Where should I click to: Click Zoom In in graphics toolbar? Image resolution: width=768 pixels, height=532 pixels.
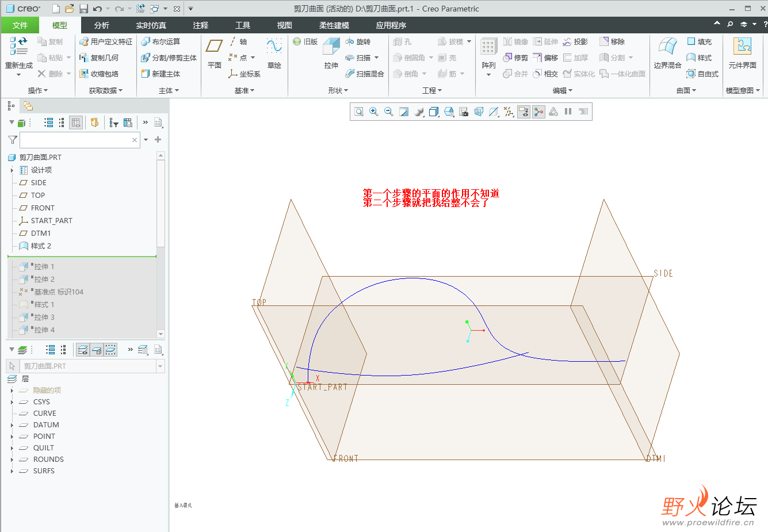pyautogui.click(x=374, y=112)
